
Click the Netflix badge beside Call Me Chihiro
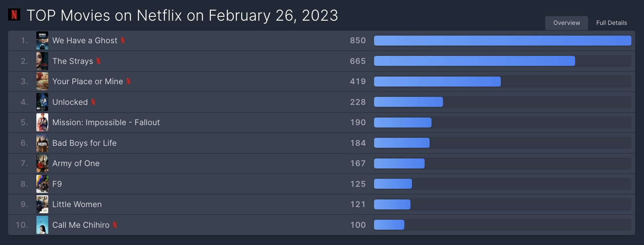[x=115, y=225]
